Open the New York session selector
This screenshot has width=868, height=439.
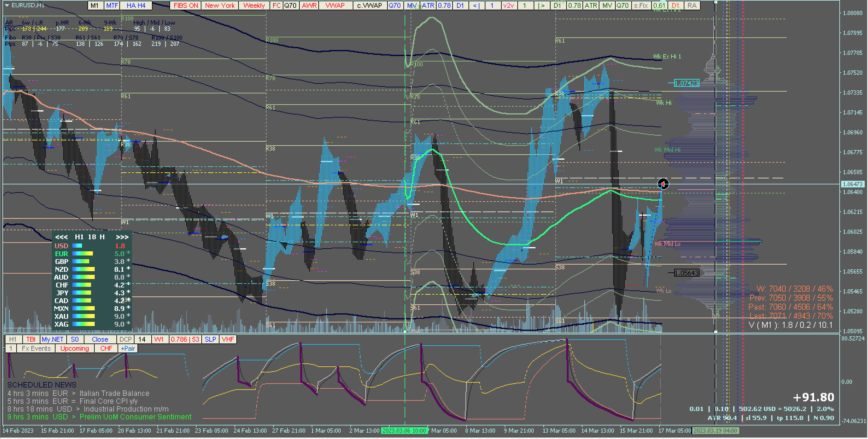tap(220, 5)
